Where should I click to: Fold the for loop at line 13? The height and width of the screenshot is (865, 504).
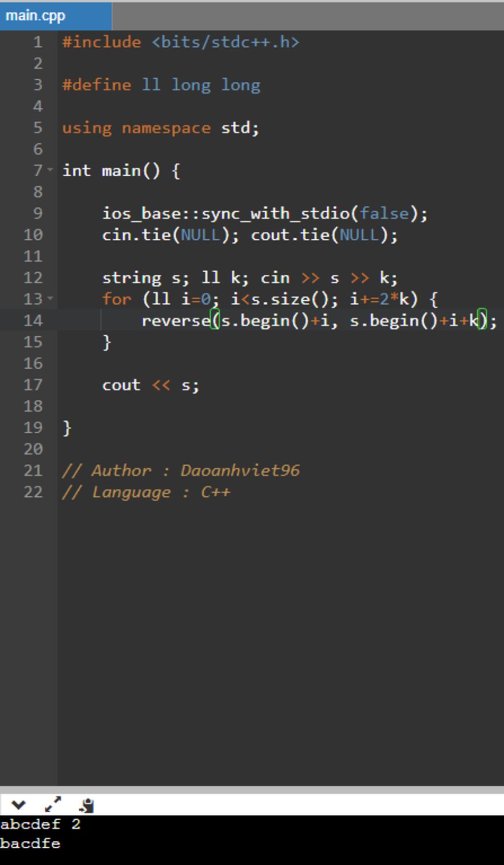click(x=50, y=298)
